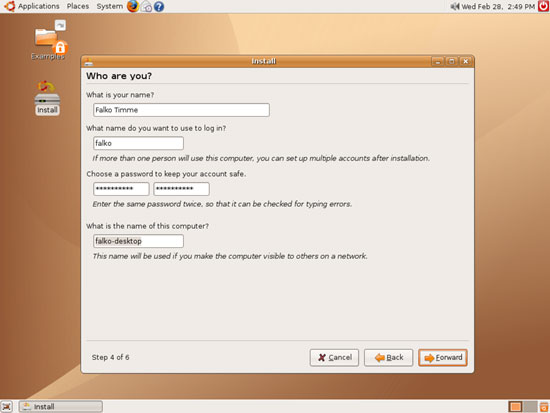This screenshot has width=550, height=413.
Task: Click the Install taskbar window button
Action: [x=61, y=407]
